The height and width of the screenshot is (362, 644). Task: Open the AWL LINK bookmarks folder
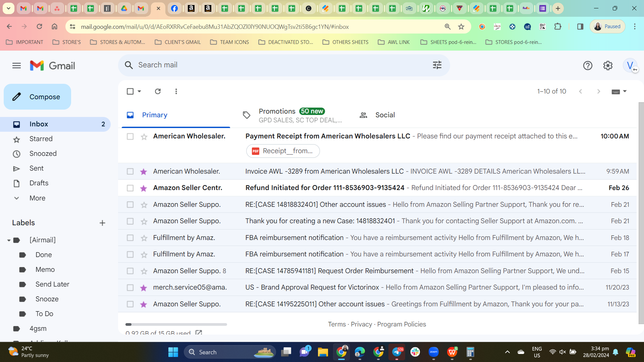click(394, 42)
